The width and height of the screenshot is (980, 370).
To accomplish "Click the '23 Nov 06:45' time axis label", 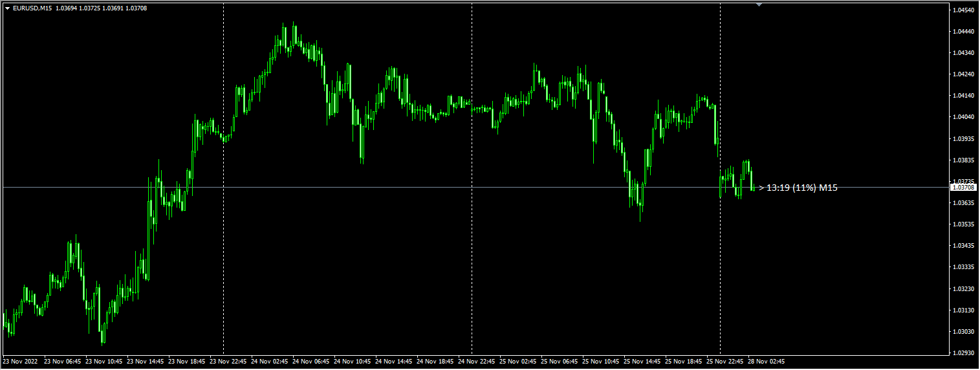I will click(x=61, y=362).
